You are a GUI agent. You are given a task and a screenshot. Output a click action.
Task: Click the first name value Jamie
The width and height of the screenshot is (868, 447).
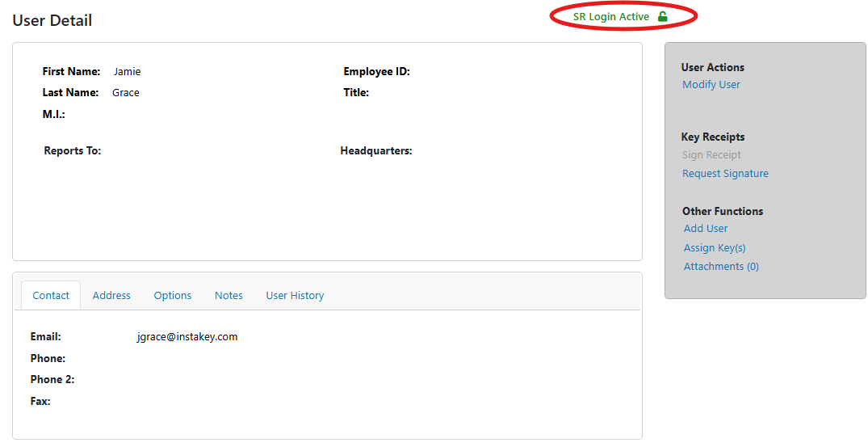coord(128,71)
